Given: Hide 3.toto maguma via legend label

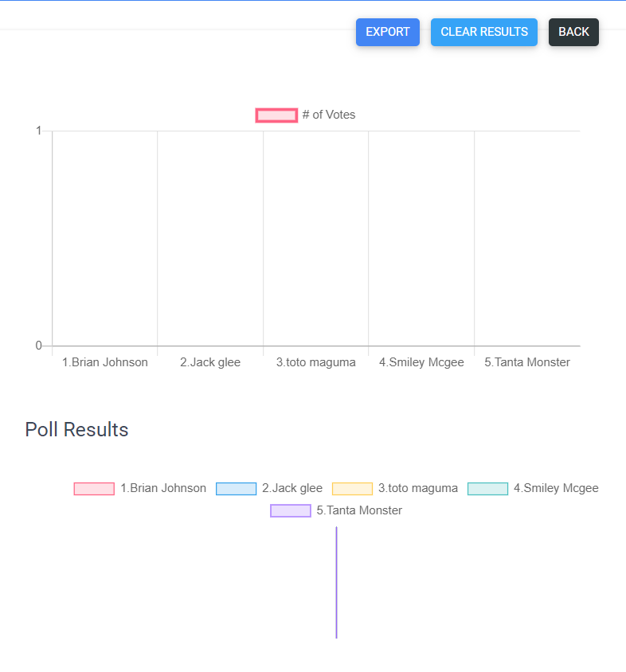Looking at the screenshot, I should coord(418,488).
